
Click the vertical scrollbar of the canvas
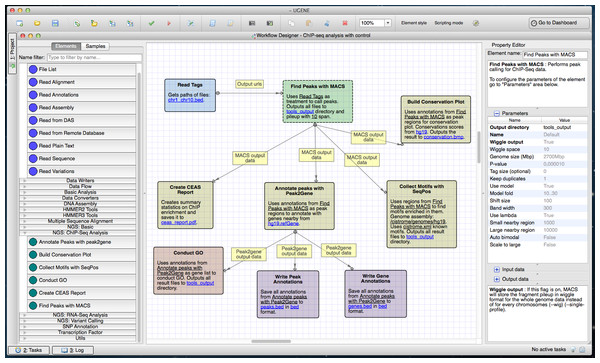(x=478, y=147)
